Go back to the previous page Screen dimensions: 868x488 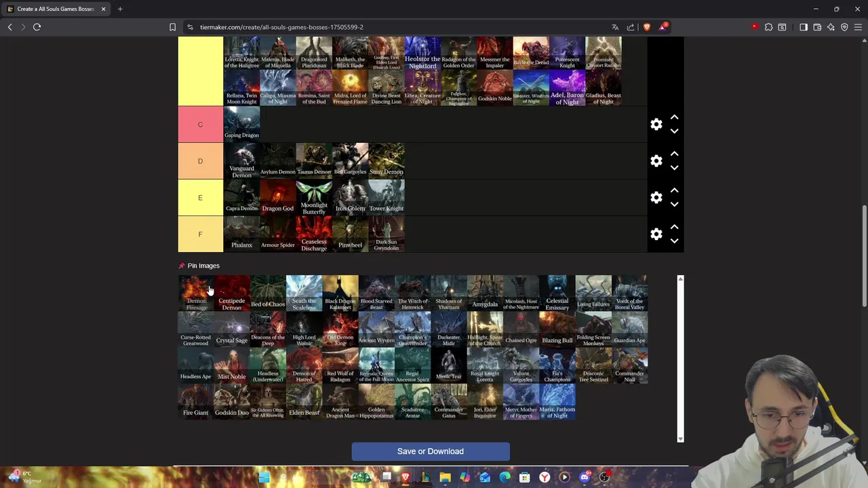(9, 27)
